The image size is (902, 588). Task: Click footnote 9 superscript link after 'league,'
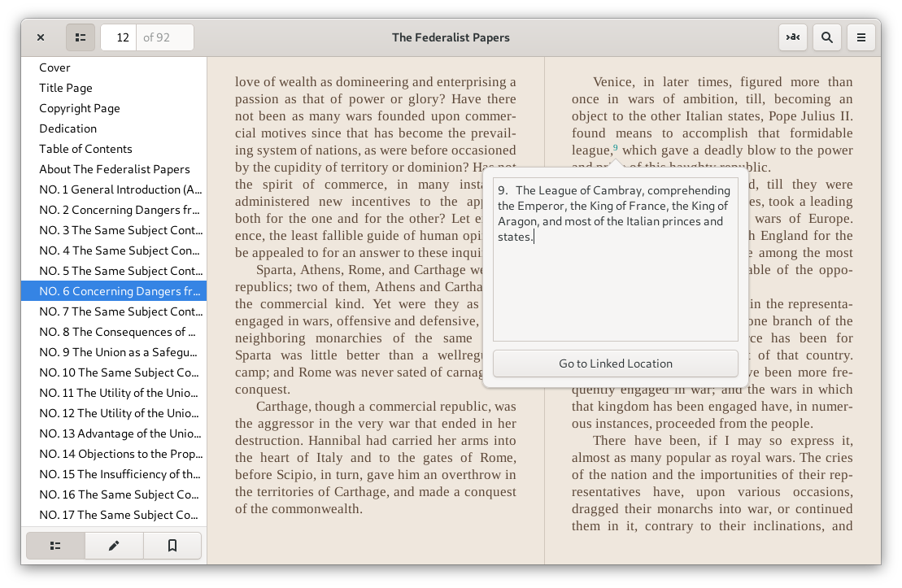tap(615, 147)
